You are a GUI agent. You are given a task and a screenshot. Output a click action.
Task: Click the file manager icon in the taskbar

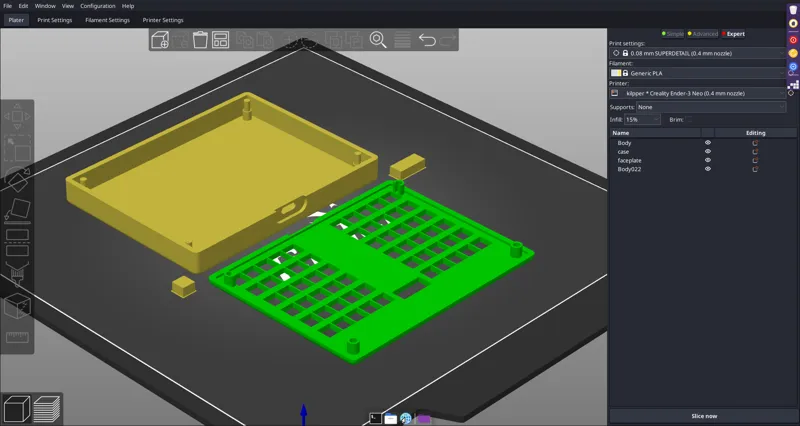390,418
